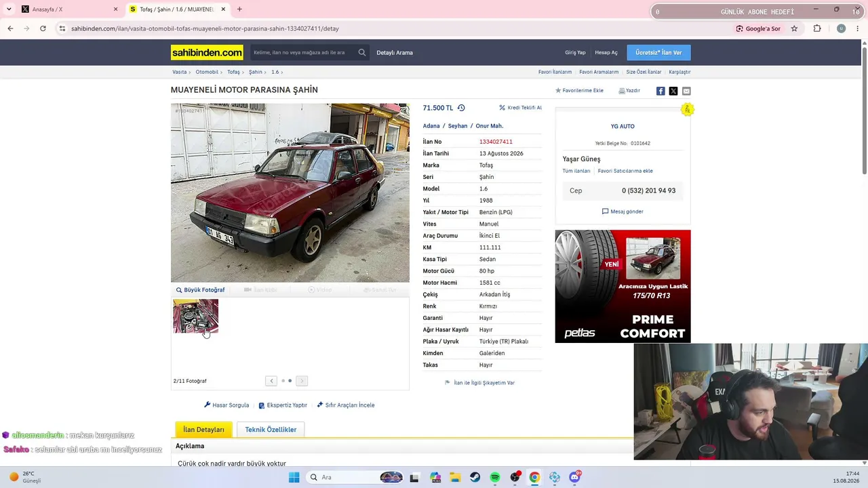Open price history clock icon next to 71.500 TL

(461, 108)
